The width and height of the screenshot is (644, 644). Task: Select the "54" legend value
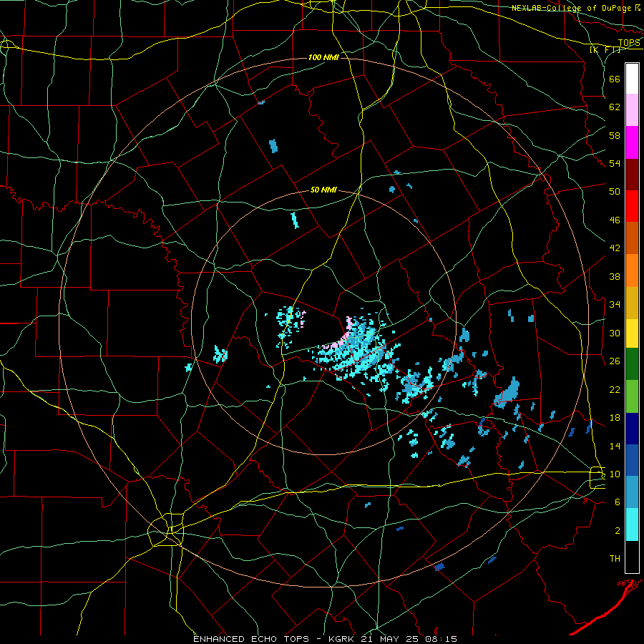[x=615, y=163]
